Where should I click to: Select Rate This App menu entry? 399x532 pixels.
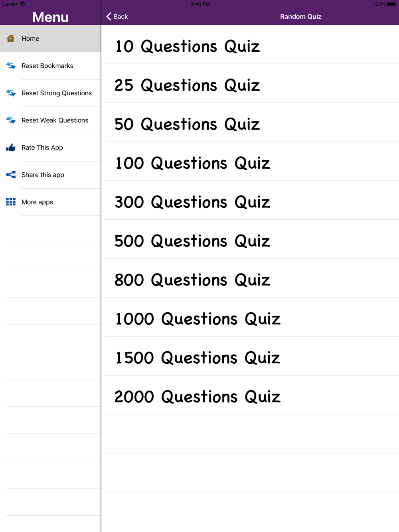[51, 148]
